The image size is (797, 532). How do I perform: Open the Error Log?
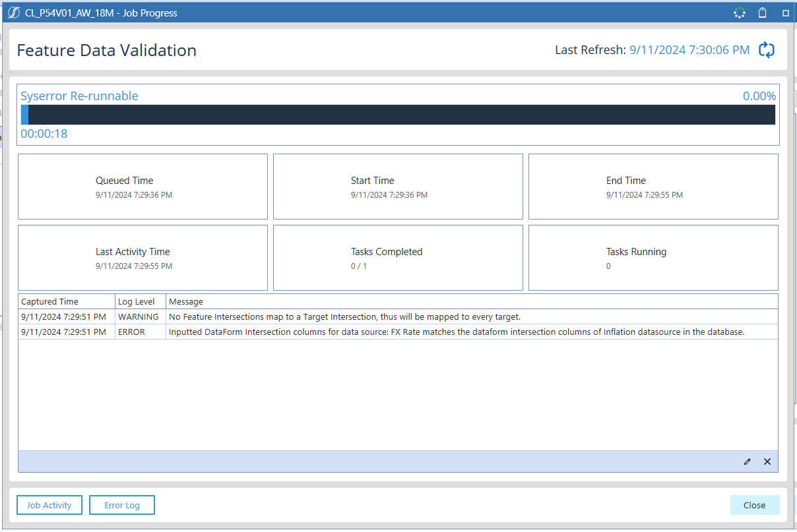[122, 505]
